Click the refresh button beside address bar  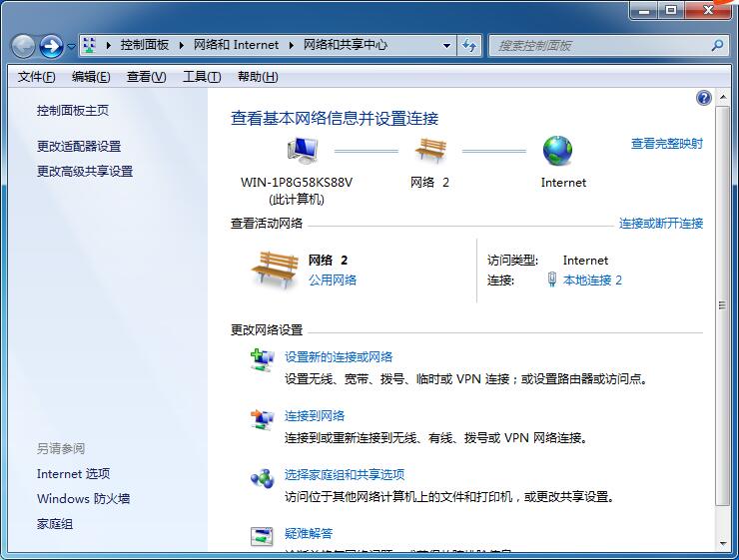[x=471, y=45]
